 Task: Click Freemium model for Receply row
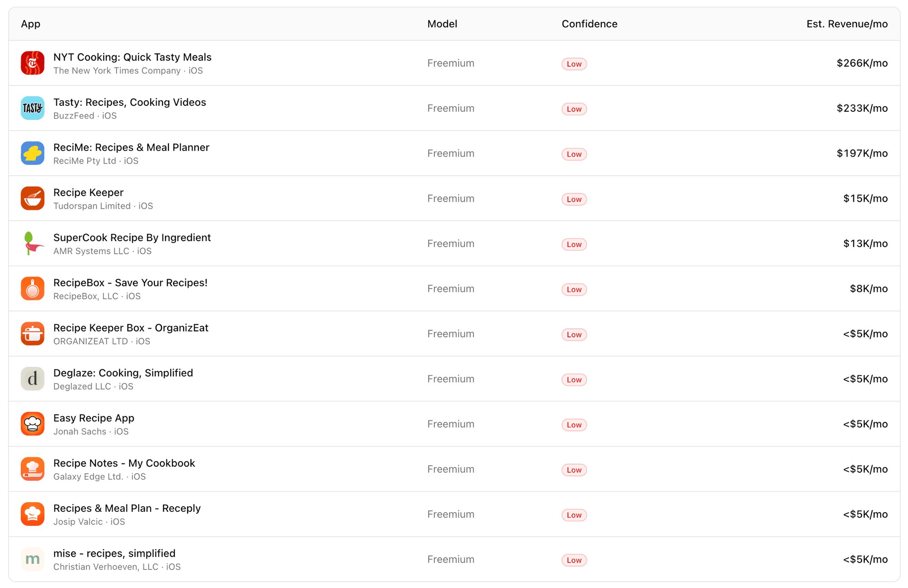point(451,514)
